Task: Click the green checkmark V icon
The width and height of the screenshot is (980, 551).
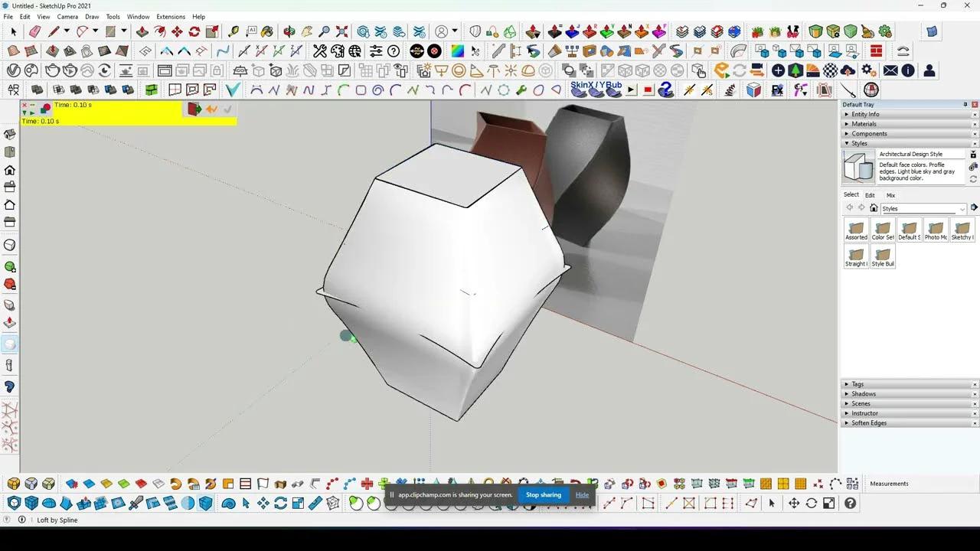Action: [x=233, y=90]
